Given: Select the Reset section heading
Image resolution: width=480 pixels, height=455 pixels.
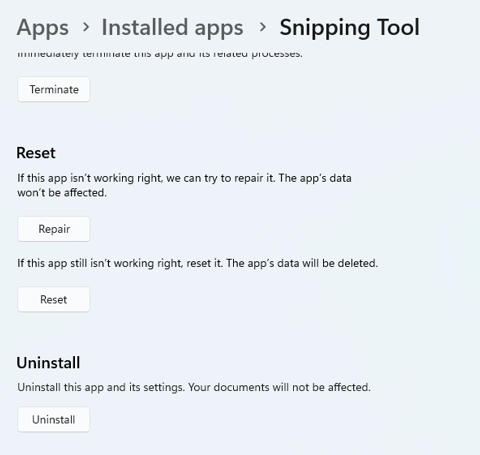Looking at the screenshot, I should pyautogui.click(x=36, y=153).
